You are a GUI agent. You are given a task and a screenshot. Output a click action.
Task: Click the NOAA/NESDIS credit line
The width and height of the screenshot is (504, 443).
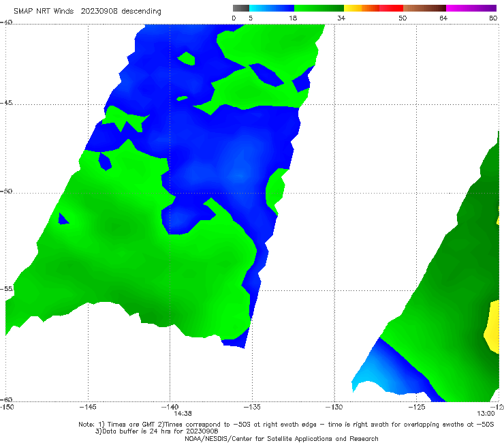(x=281, y=439)
